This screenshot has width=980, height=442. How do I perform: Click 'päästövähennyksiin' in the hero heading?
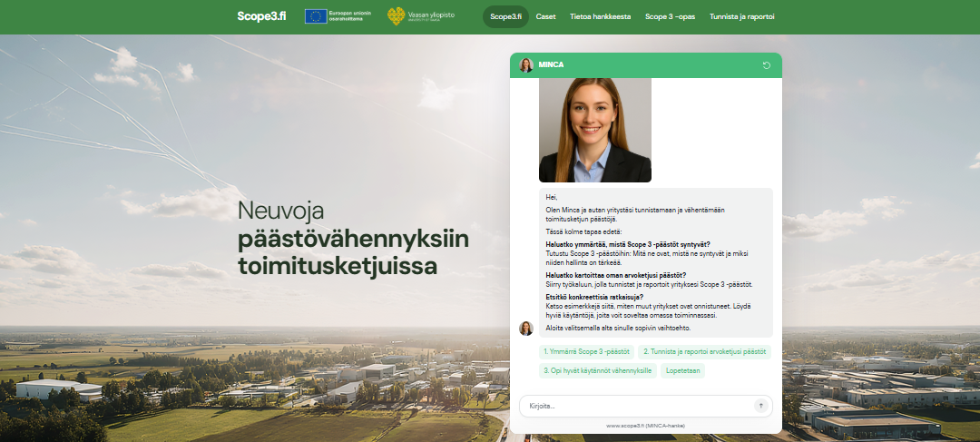pos(353,240)
